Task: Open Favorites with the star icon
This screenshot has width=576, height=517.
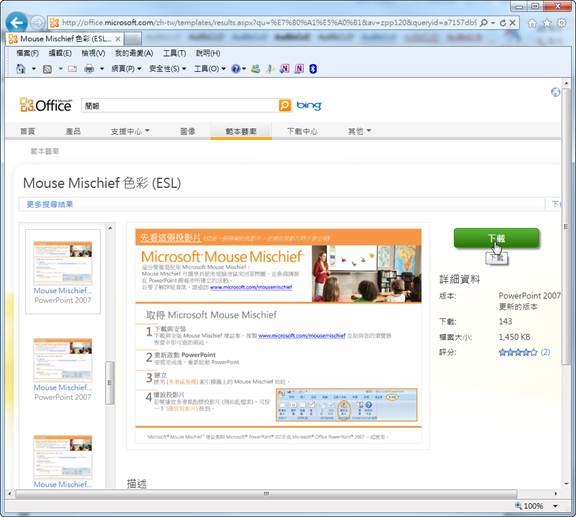Action: coord(547,24)
